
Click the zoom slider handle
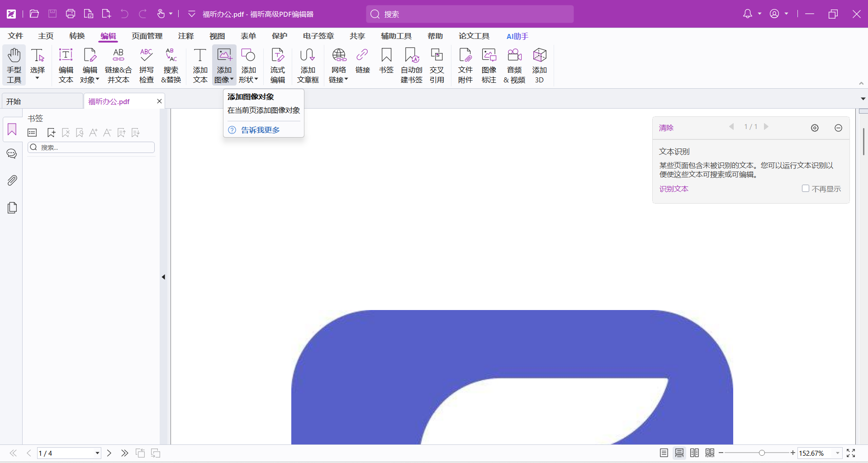(762, 453)
